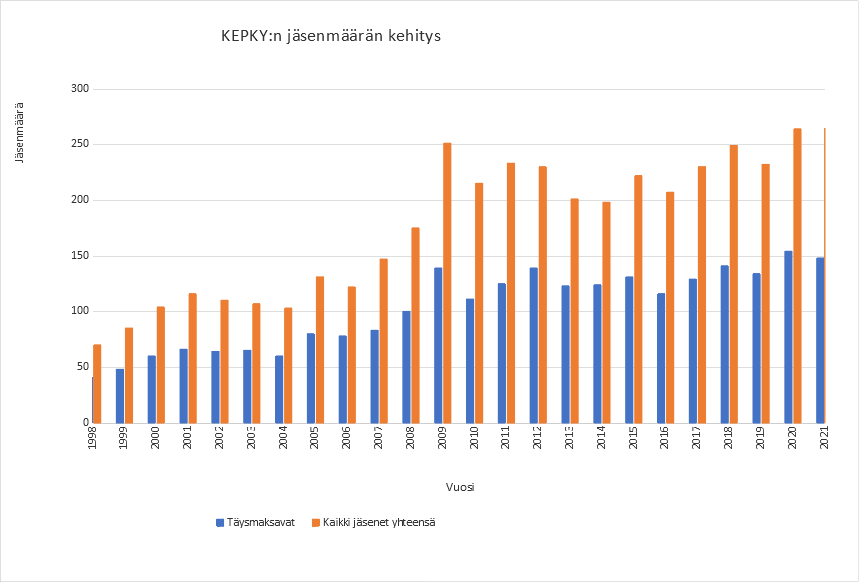Select the orange bar for 2016

670,307
